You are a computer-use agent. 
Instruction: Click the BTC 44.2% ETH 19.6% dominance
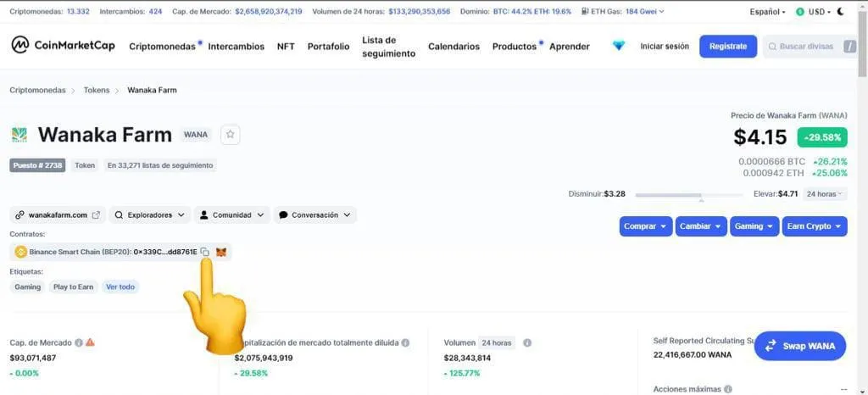point(532,11)
